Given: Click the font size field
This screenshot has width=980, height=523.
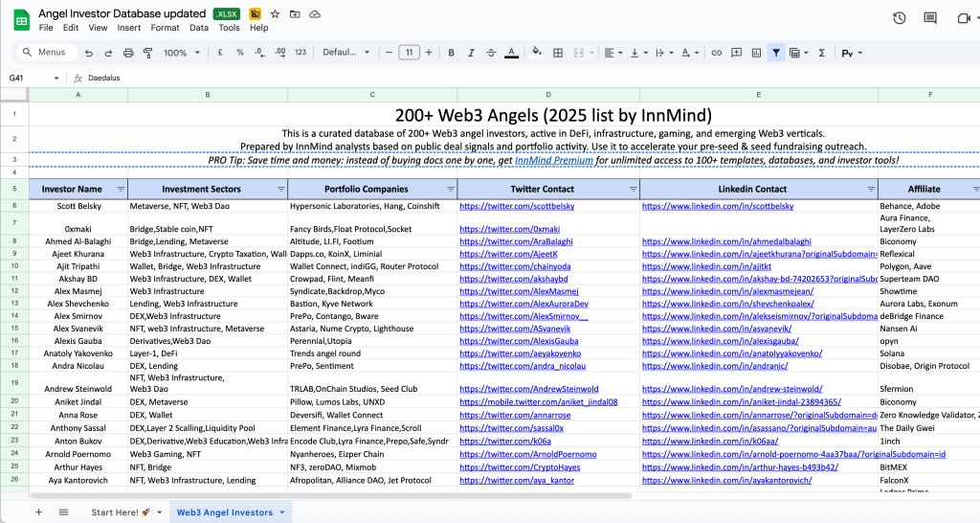Looking at the screenshot, I should (409, 53).
